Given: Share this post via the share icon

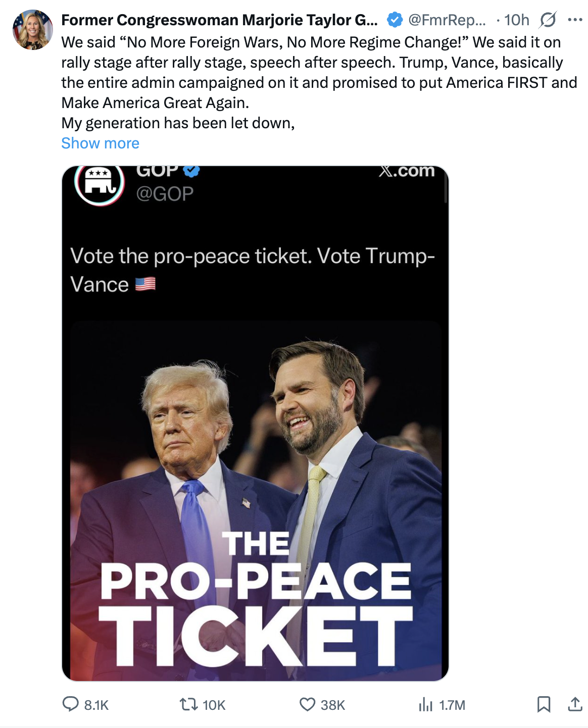Looking at the screenshot, I should (x=575, y=706).
